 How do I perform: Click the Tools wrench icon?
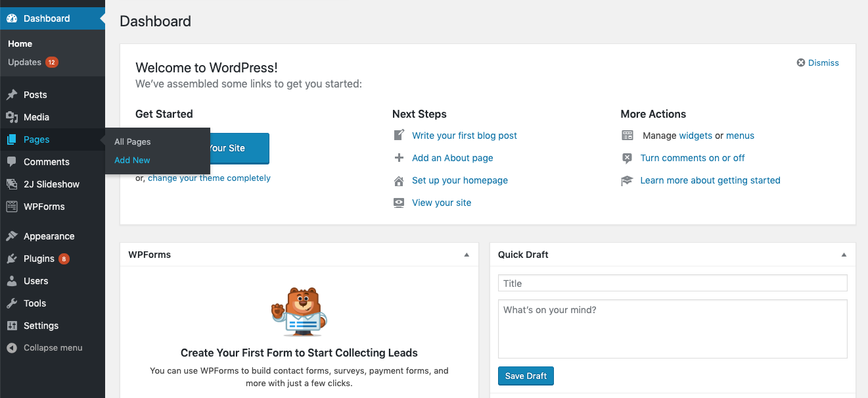(x=12, y=303)
